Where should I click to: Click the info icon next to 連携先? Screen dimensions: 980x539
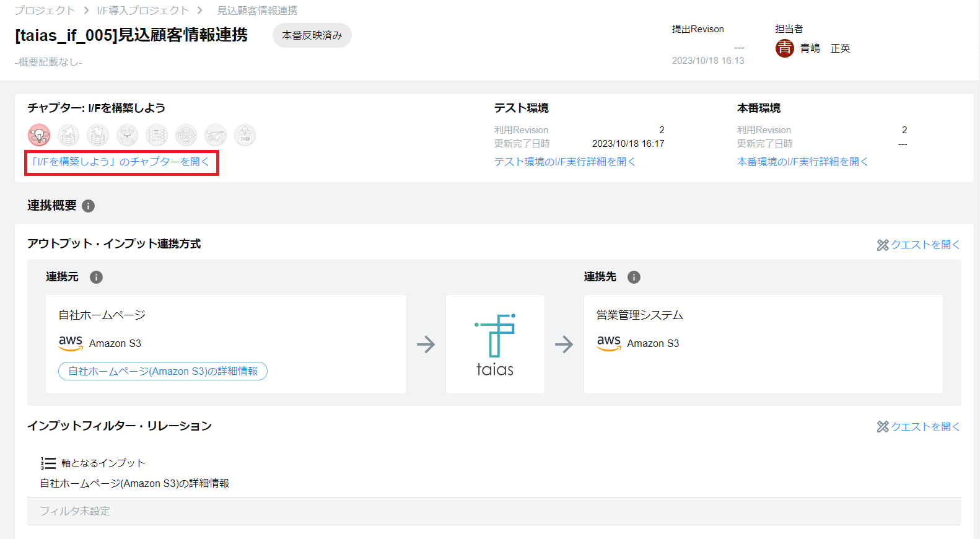click(x=634, y=277)
